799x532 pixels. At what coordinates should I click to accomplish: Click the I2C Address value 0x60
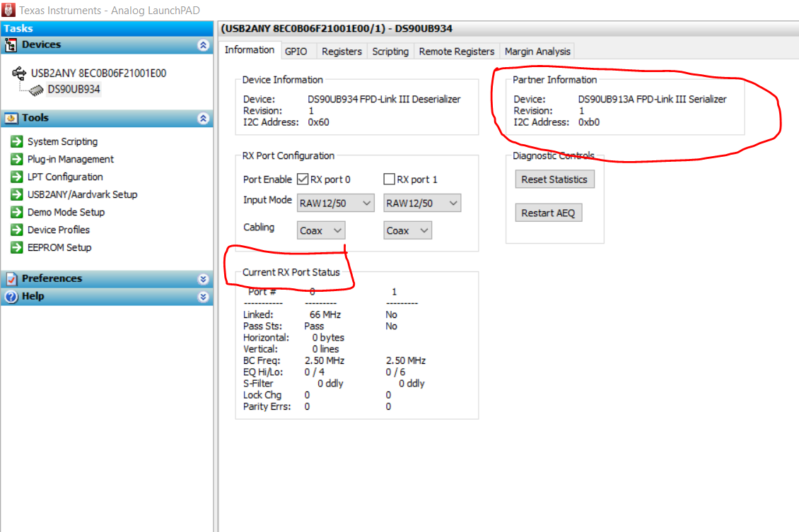pos(318,122)
